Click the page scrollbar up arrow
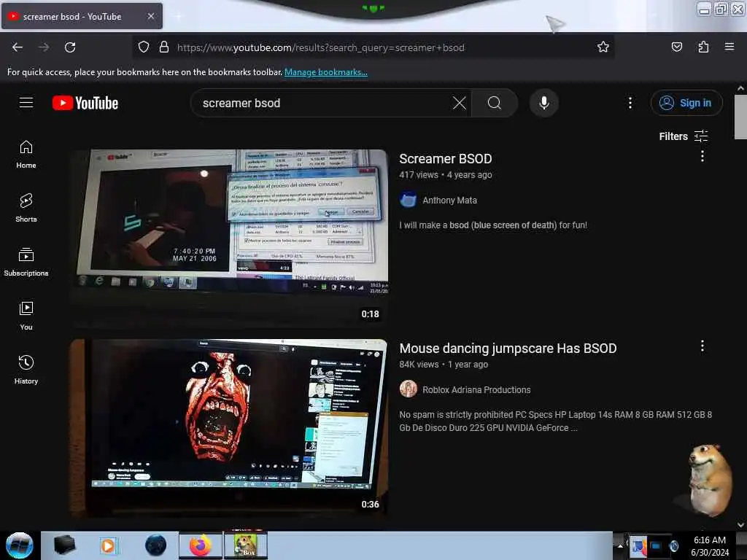747x560 pixels. click(740, 88)
